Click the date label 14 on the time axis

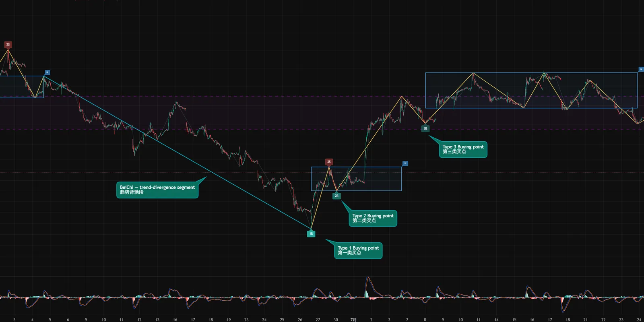coord(496,320)
